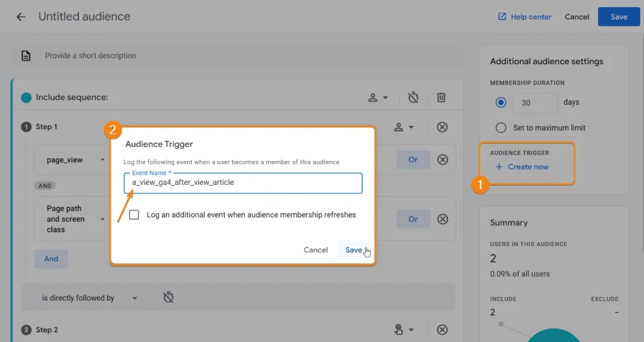
Task: Click the 'MEMBERSHIP DURATION' label
Action: point(527,83)
